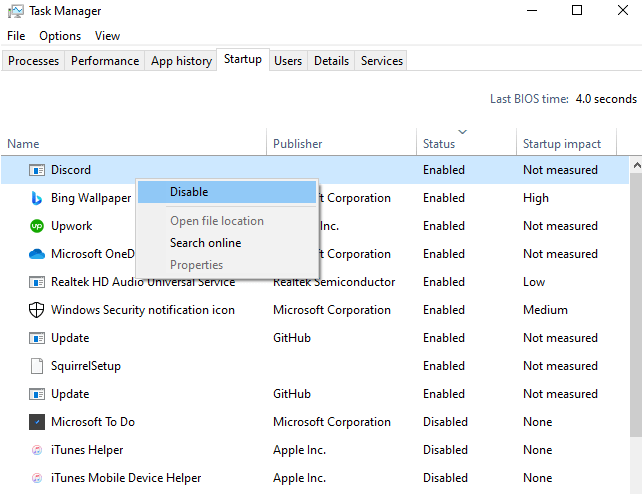Switch to the Performance tab
Screen dimensions: 642x494
tap(105, 61)
